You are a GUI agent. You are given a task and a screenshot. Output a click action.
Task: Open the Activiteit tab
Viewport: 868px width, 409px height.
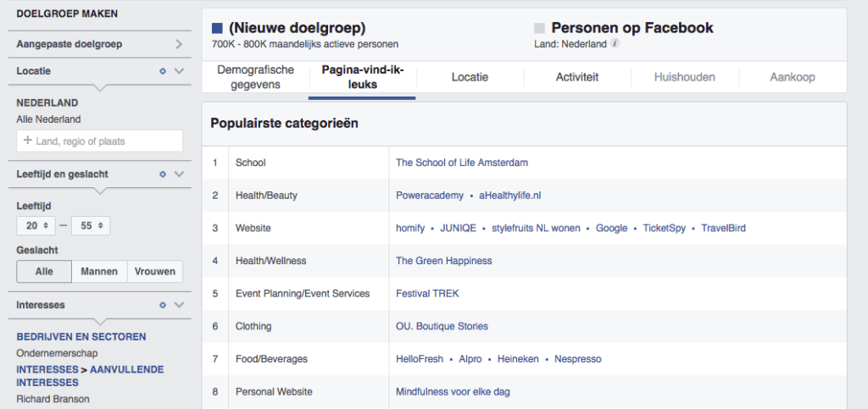[577, 77]
